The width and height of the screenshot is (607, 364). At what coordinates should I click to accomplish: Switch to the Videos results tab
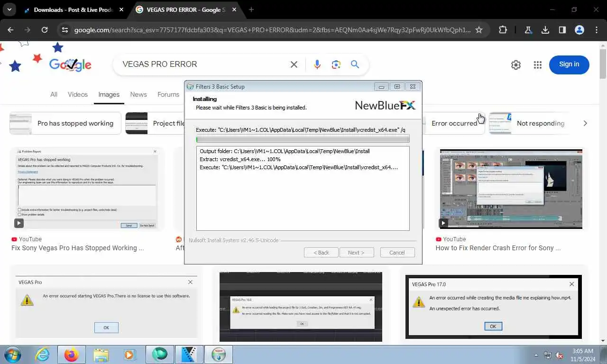click(78, 94)
